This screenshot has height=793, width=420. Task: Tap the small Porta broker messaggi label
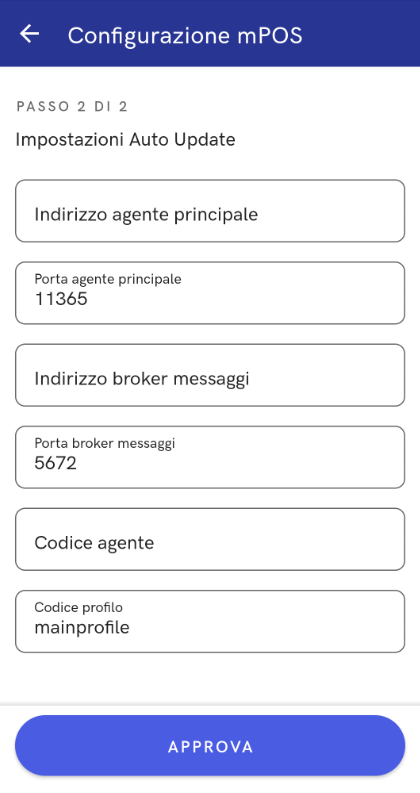click(x=105, y=444)
